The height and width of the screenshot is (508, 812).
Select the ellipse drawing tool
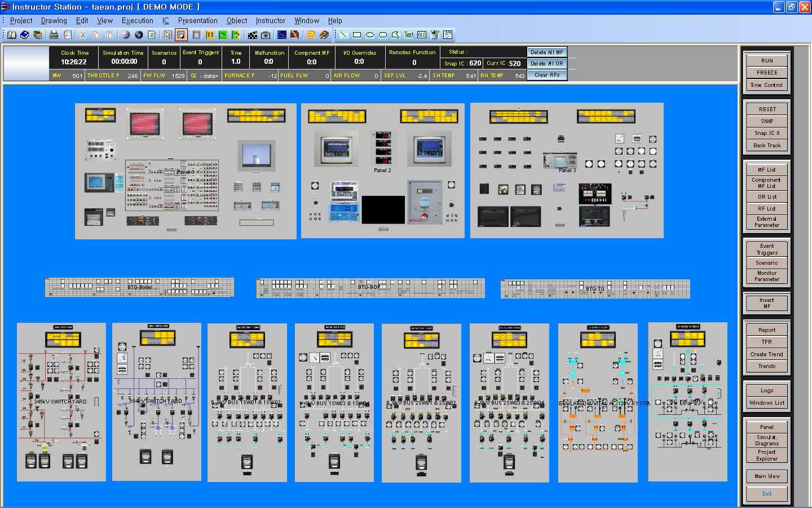click(x=370, y=35)
